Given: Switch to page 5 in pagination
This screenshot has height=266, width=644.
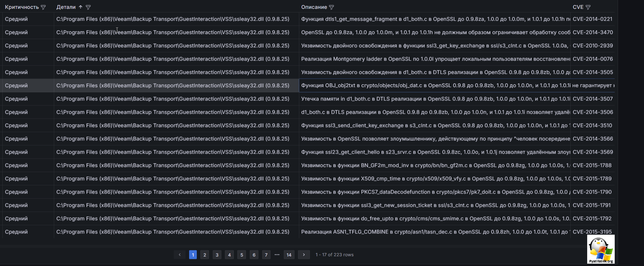Looking at the screenshot, I should [241, 255].
